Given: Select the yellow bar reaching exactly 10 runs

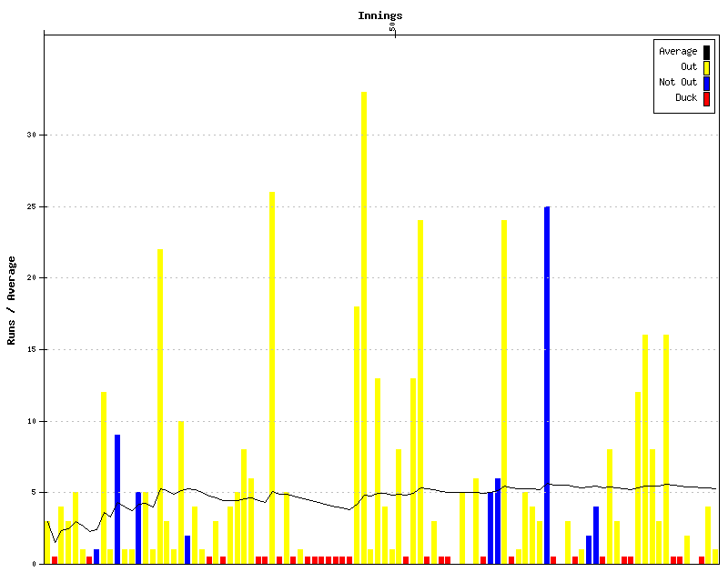Looking at the screenshot, I should 181,492.
